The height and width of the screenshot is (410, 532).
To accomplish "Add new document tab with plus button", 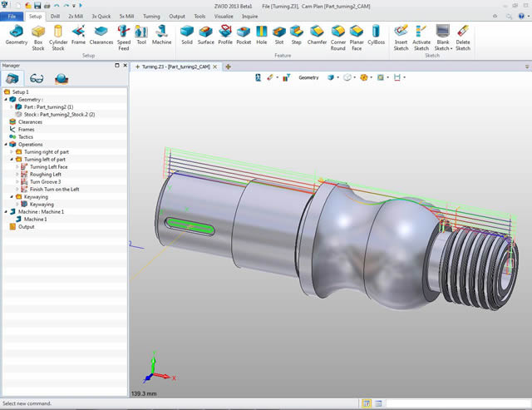I will 228,66.
